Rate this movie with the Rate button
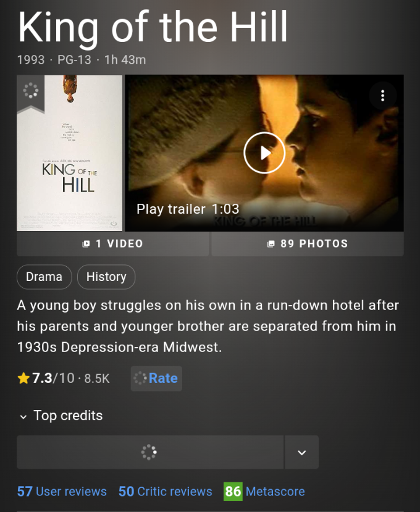 pyautogui.click(x=156, y=379)
